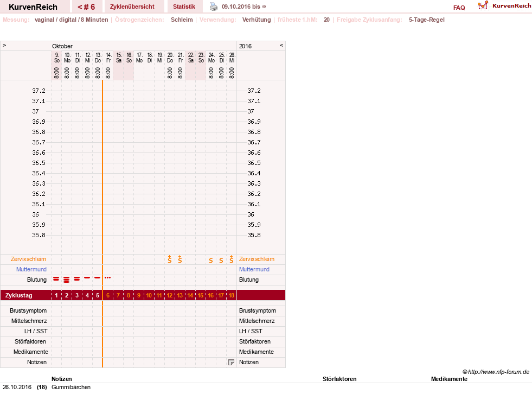This screenshot has height=400, width=532.
Task: Click the left Blutung row label
Action: coord(37,280)
